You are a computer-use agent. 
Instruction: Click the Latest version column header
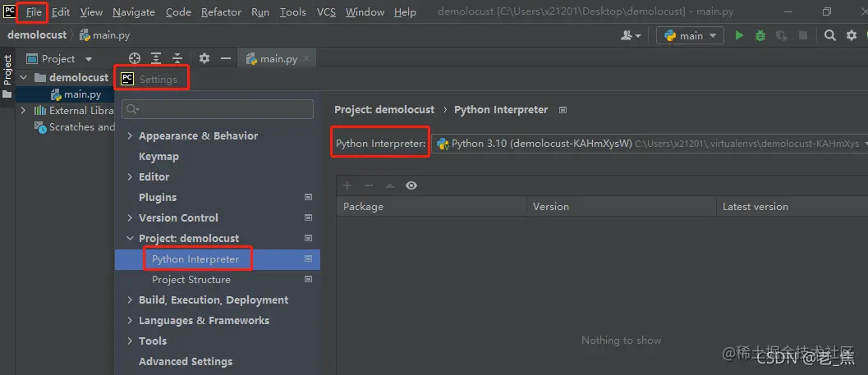click(792, 206)
